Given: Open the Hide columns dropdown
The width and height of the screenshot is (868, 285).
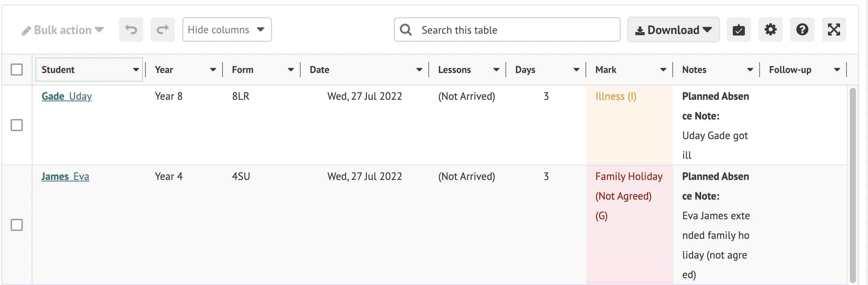Looking at the screenshot, I should [227, 29].
